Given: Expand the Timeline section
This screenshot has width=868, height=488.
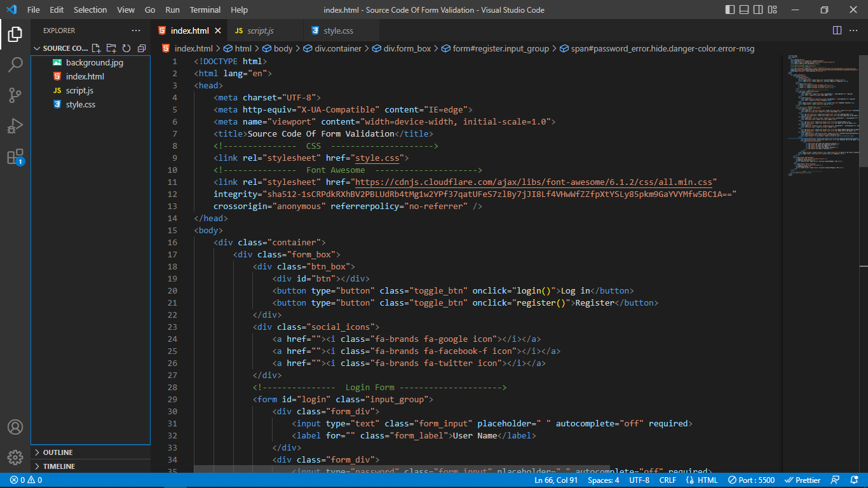Looking at the screenshot, I should click(x=59, y=466).
